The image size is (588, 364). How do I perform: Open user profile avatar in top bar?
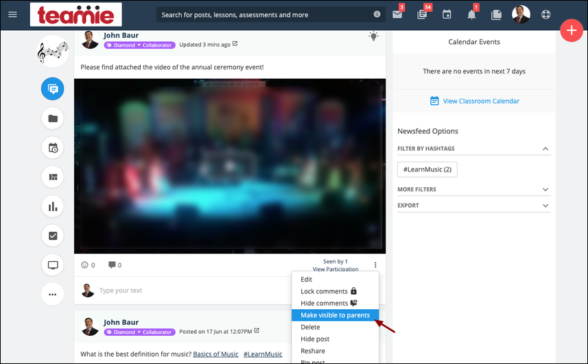click(x=521, y=14)
